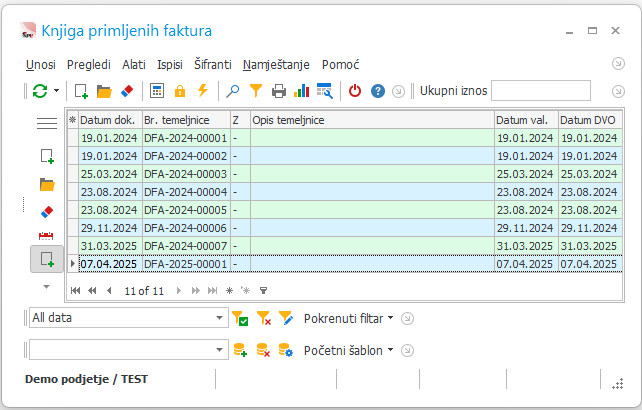Click the lightning bolt icon

[x=203, y=91]
